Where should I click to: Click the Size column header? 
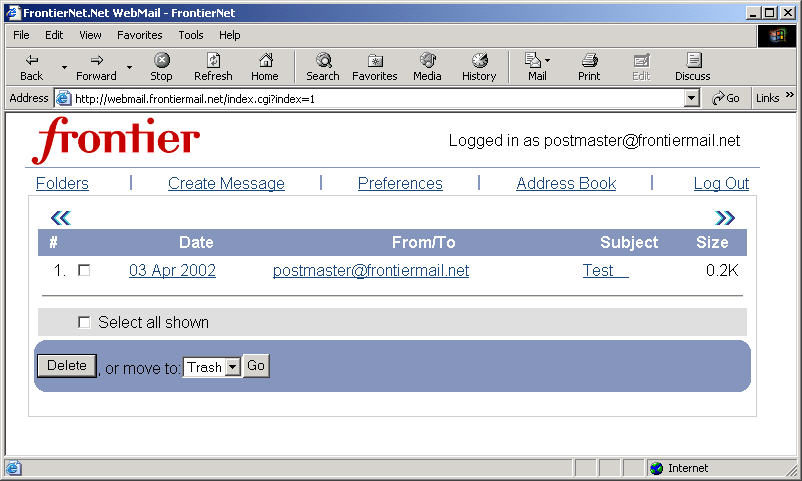712,243
